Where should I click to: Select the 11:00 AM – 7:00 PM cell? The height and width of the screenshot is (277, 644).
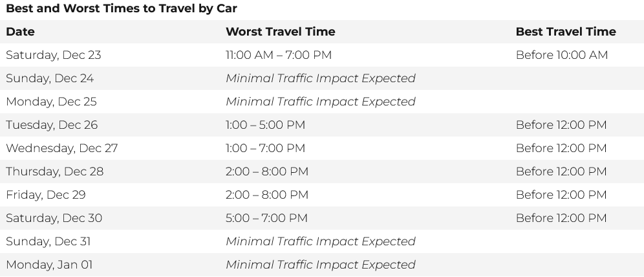(x=278, y=55)
